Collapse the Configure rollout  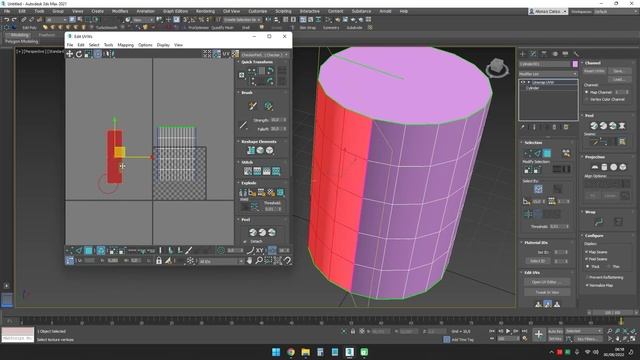point(594,236)
